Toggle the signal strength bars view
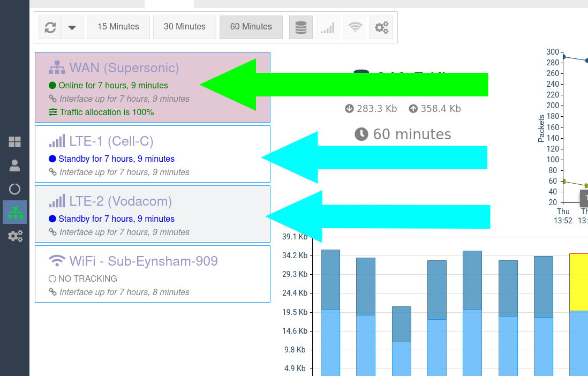The image size is (588, 376). click(x=328, y=27)
